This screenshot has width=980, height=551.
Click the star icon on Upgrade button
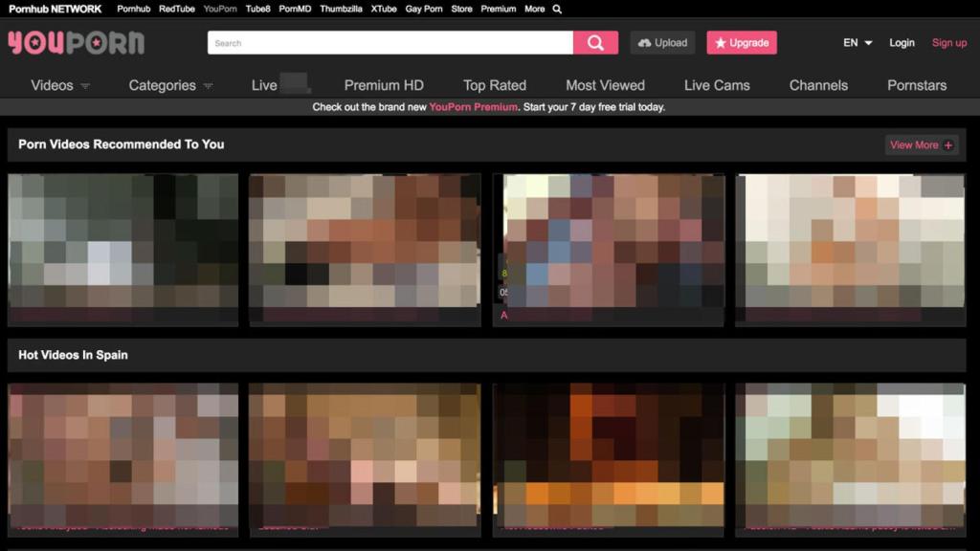(721, 42)
